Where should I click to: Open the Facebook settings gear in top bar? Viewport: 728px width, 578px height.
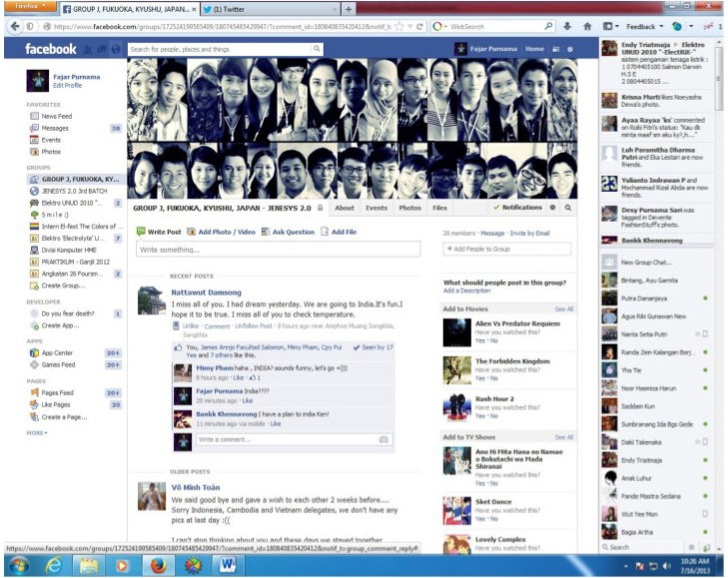click(x=570, y=49)
